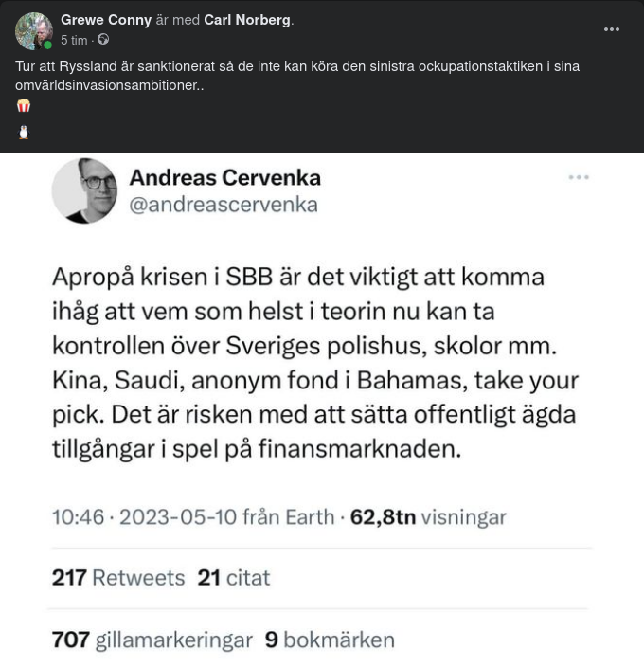Click the popcorn emoji in post
644x667 pixels.
[x=24, y=106]
